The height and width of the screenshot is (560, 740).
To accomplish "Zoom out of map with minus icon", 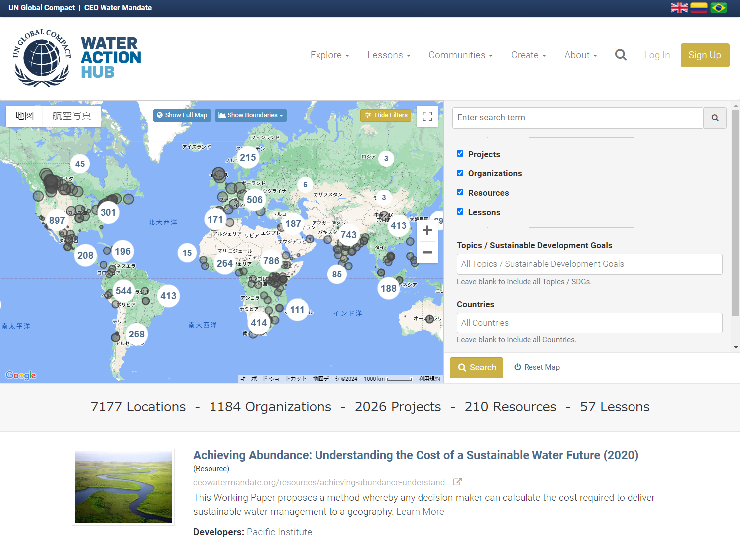I will tap(427, 253).
